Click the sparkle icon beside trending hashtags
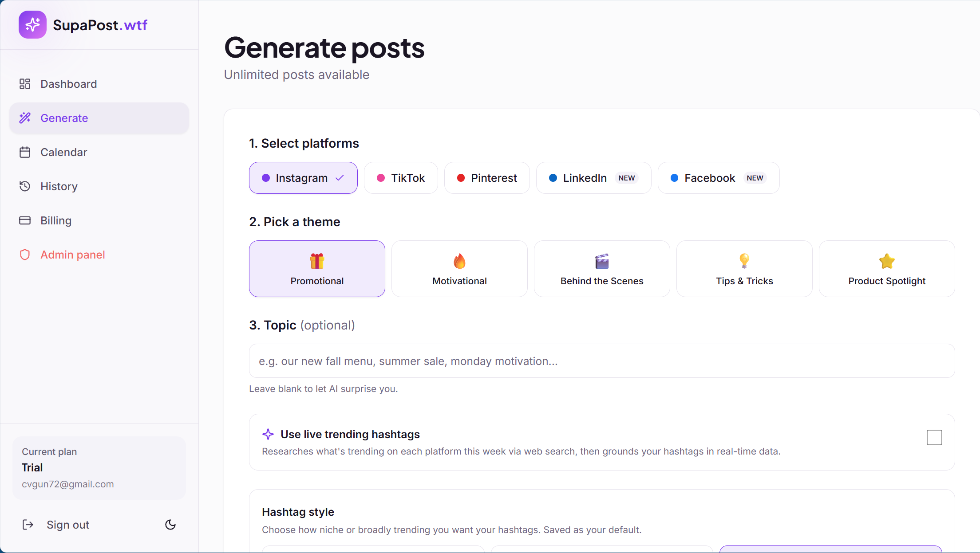This screenshot has height=553, width=980. pyautogui.click(x=268, y=434)
